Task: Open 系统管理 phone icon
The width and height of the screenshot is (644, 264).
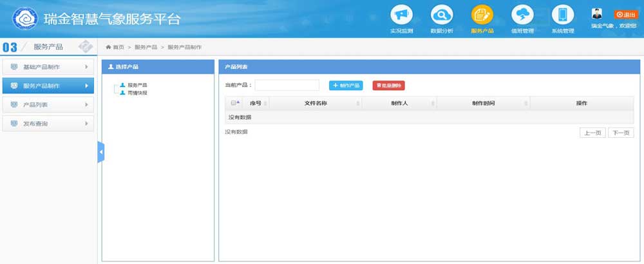Action: 562,15
